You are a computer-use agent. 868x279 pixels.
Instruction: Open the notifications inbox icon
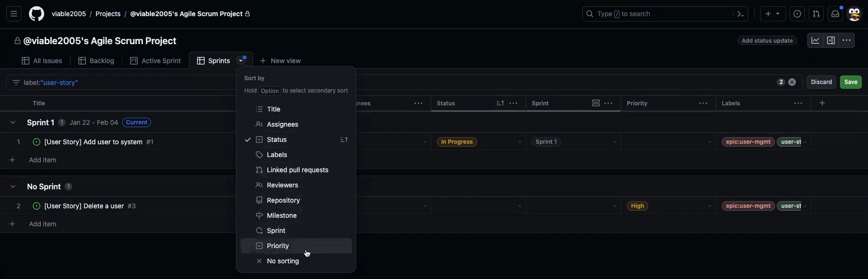835,14
